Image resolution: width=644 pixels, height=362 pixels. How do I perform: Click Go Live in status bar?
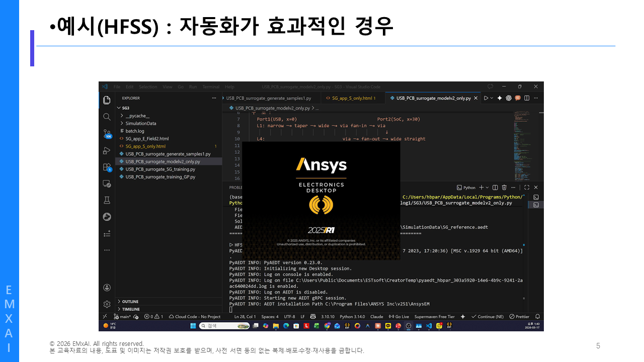(399, 317)
